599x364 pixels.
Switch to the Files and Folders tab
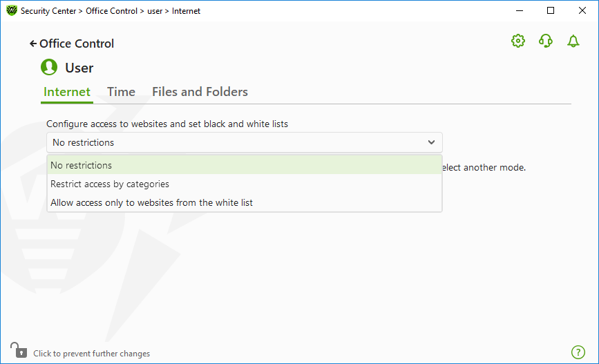(x=200, y=92)
